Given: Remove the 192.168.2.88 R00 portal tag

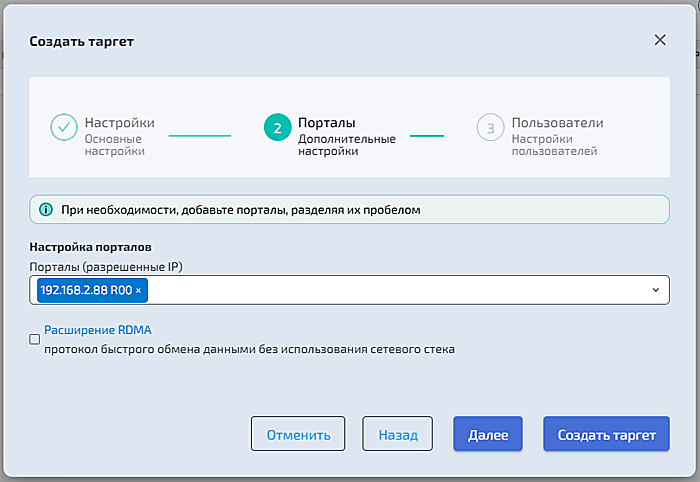Looking at the screenshot, I should [x=138, y=291].
